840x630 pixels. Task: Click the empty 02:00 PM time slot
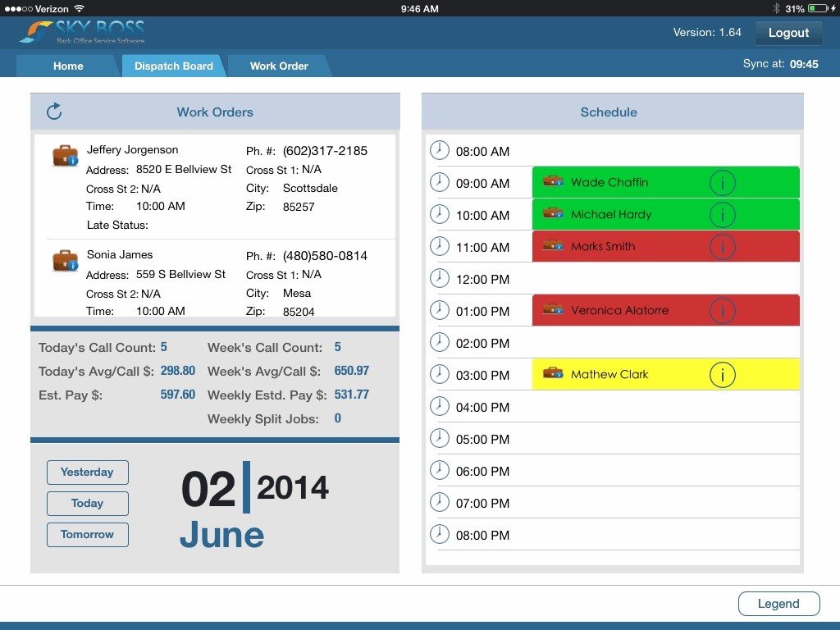(x=666, y=342)
